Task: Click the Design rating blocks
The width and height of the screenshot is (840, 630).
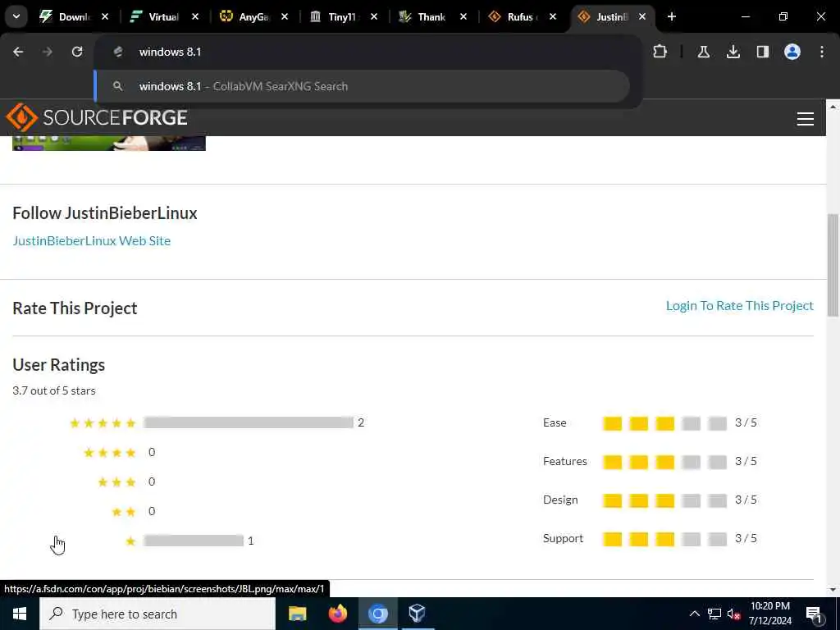Action: 664,500
